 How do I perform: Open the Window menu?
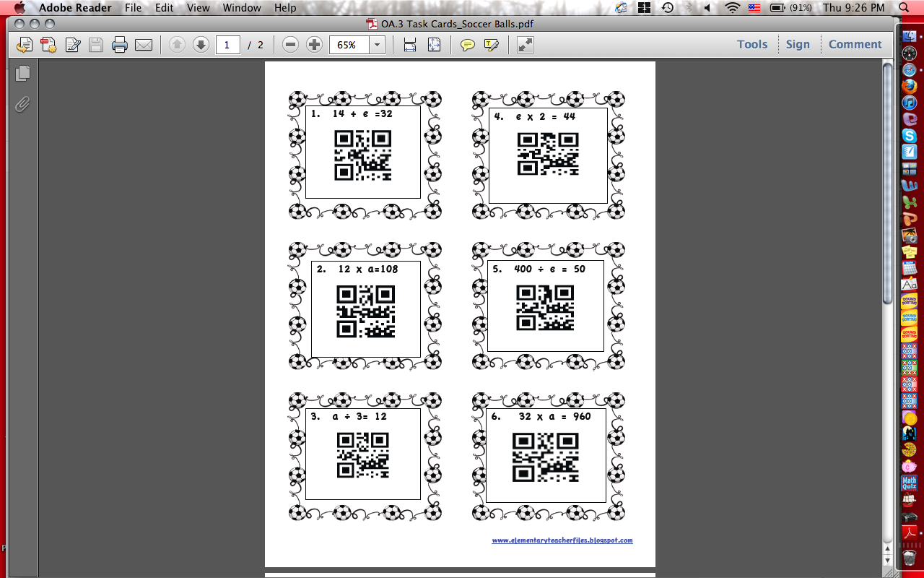(241, 8)
